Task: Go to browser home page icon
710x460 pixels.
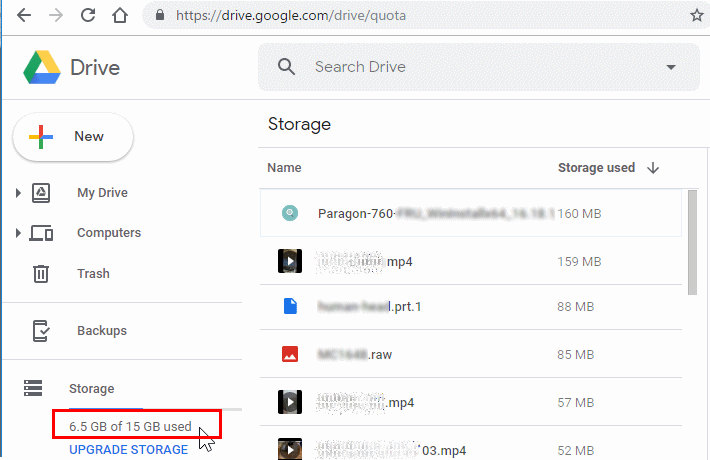Action: pyautogui.click(x=120, y=16)
